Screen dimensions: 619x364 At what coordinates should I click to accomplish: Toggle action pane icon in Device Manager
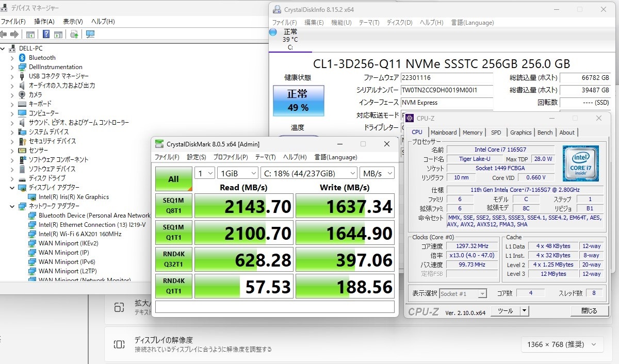point(58,34)
